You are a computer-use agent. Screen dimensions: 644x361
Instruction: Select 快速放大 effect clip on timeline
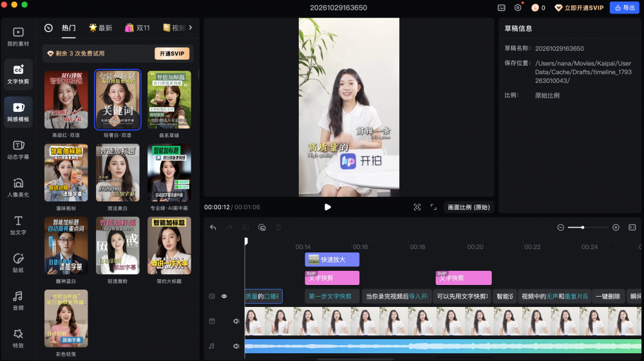(x=332, y=260)
